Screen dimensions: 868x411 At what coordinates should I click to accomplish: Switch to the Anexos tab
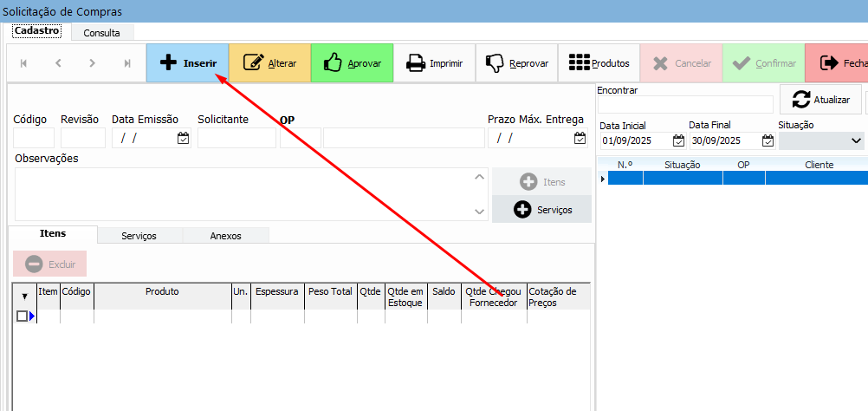click(226, 235)
